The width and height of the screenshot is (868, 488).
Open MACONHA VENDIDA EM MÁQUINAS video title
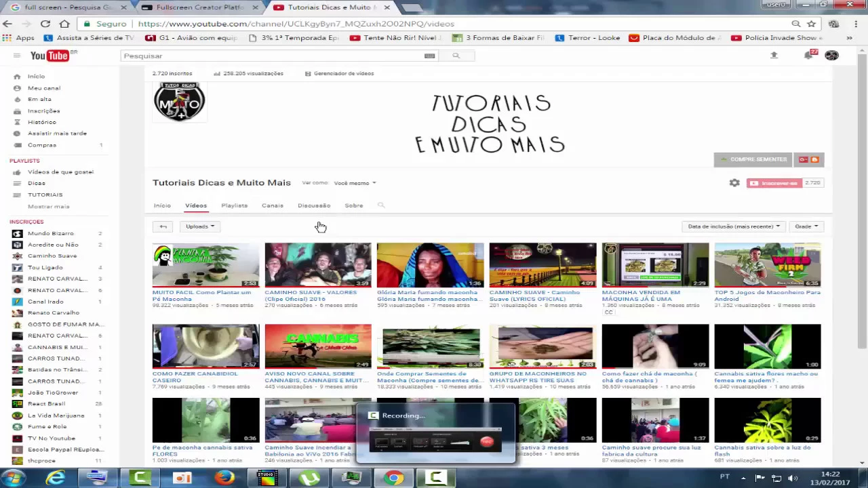pyautogui.click(x=641, y=296)
